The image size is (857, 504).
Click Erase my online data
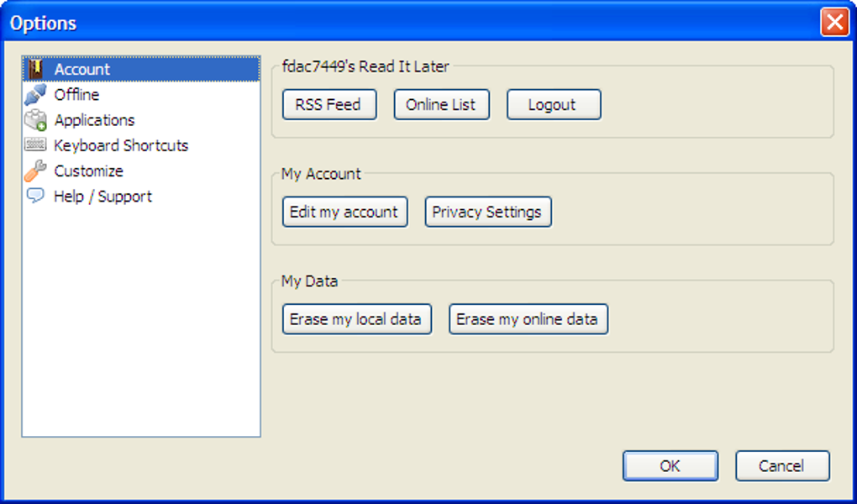pos(528,319)
